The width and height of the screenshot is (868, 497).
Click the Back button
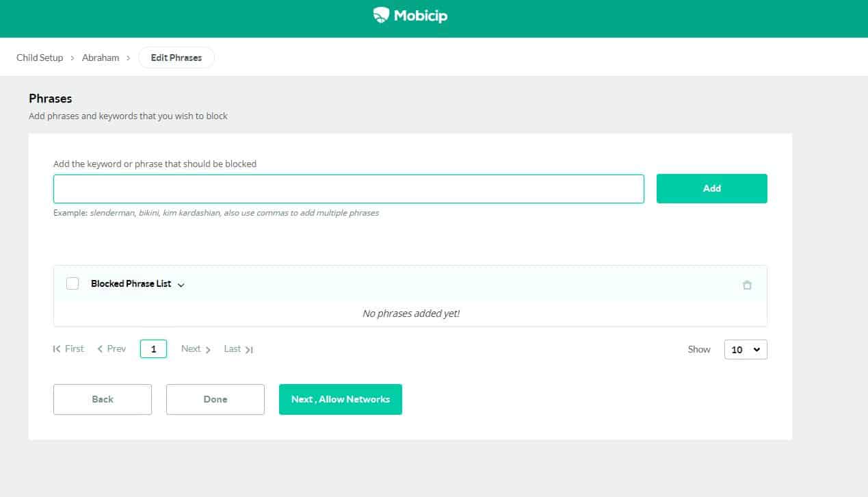(103, 399)
